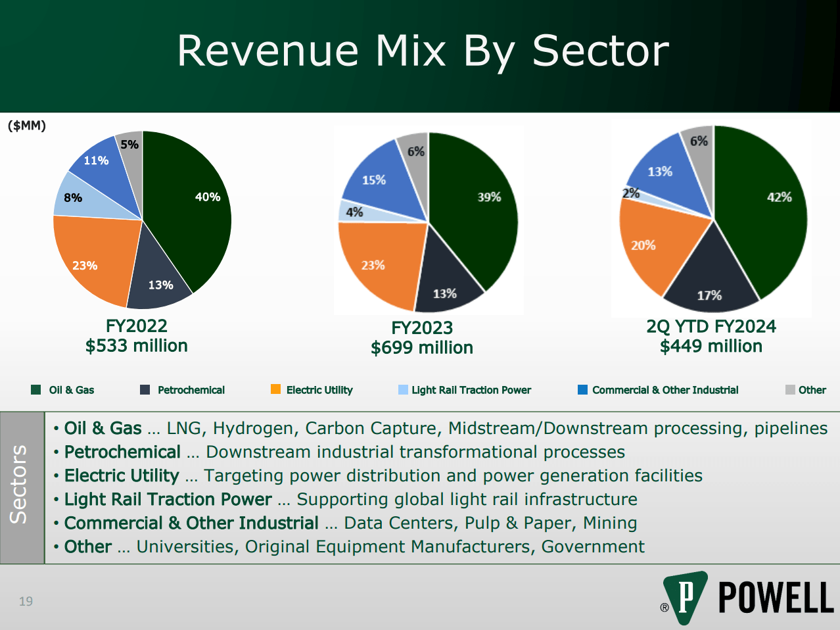Toggle the 6% Other slice in 2Q YTD FY2024 chart

(x=700, y=141)
